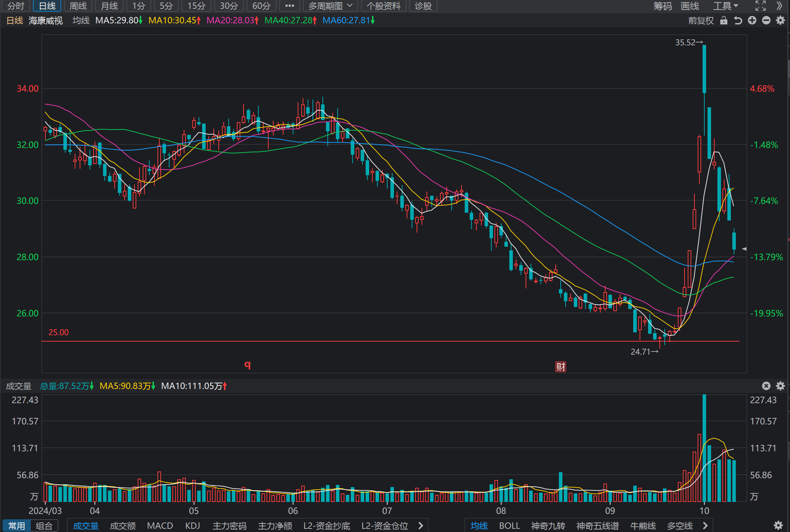Click the 财 financial report marker
This screenshot has height=532, width=790.
pyautogui.click(x=561, y=367)
